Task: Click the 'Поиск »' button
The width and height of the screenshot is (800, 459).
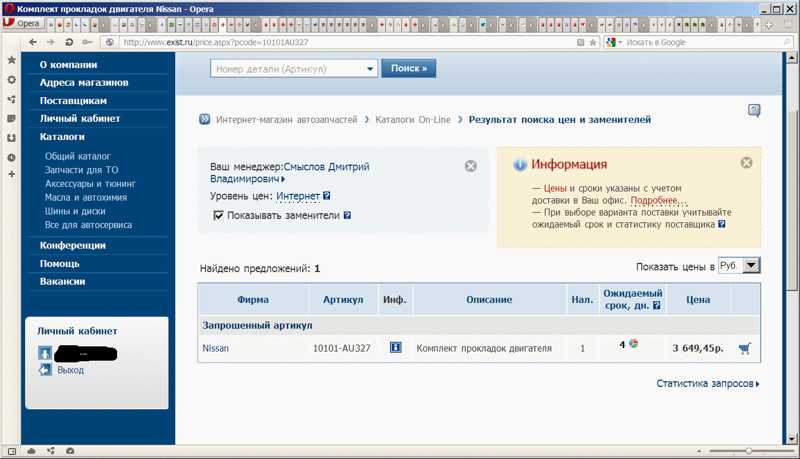Action: [x=409, y=68]
